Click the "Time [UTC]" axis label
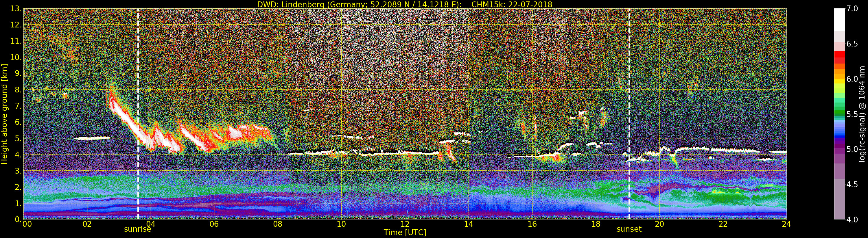 [x=405, y=232]
